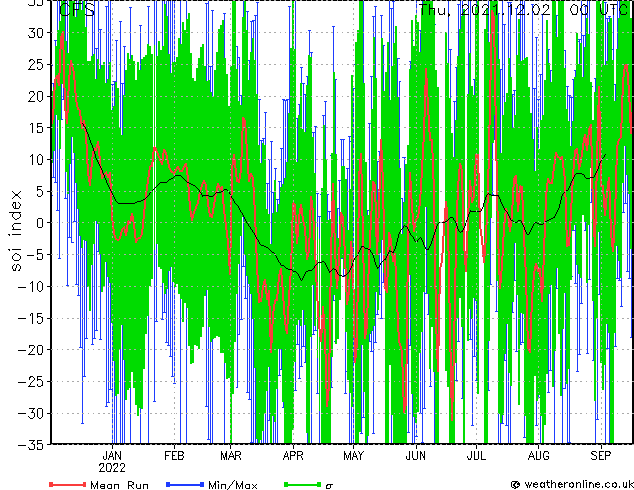Click the FEB month label
This screenshot has width=634, height=490.
click(174, 456)
